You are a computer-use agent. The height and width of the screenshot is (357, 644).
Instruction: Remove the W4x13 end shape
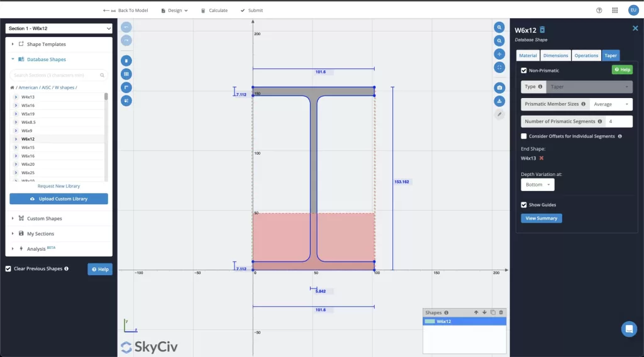click(541, 158)
